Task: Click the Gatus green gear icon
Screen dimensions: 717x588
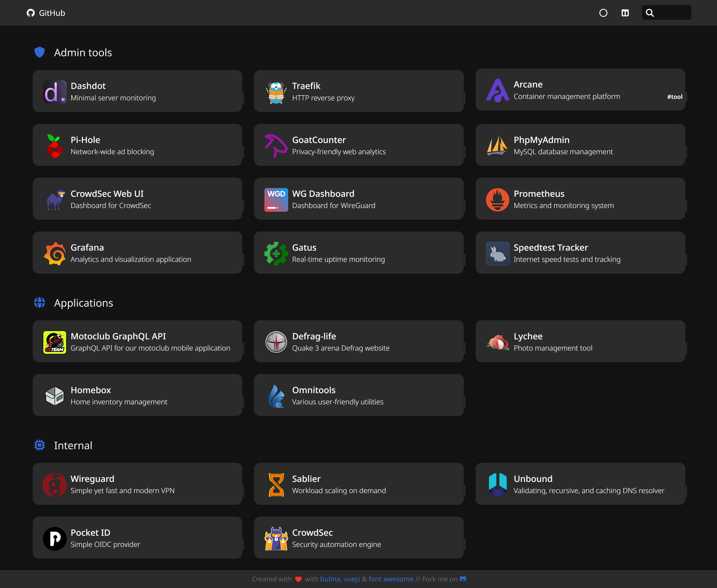Action: pyautogui.click(x=276, y=253)
